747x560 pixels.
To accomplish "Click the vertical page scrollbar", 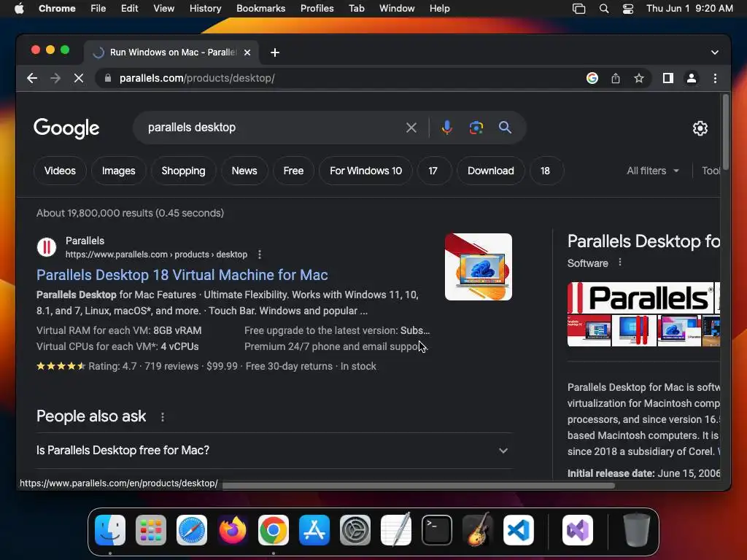I will [726, 132].
